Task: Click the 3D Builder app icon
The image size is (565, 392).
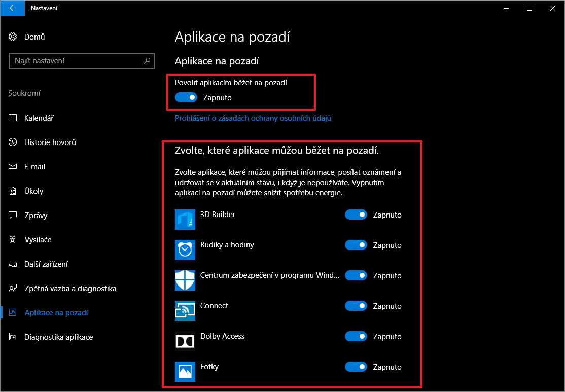Action: (185, 220)
